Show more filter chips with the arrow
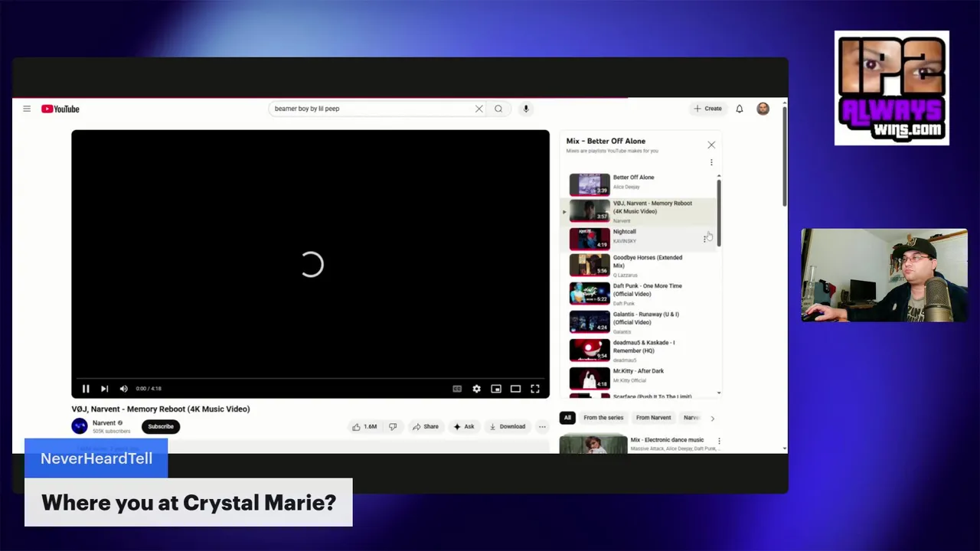Screen dimensions: 980x551 point(712,419)
